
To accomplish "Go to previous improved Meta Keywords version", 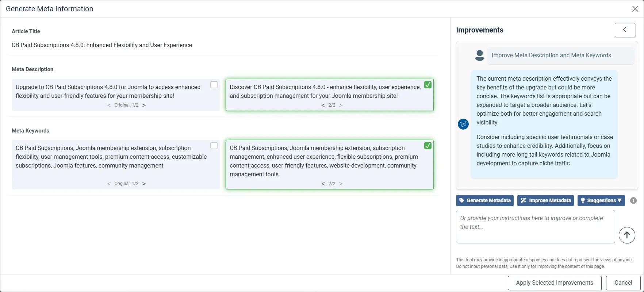I will click(x=323, y=184).
